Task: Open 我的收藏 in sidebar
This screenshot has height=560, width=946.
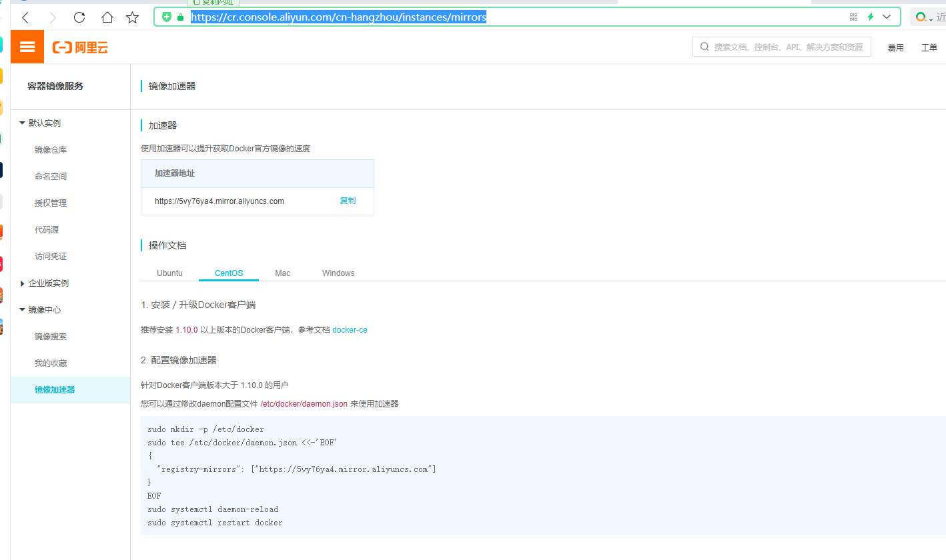Action: click(51, 363)
